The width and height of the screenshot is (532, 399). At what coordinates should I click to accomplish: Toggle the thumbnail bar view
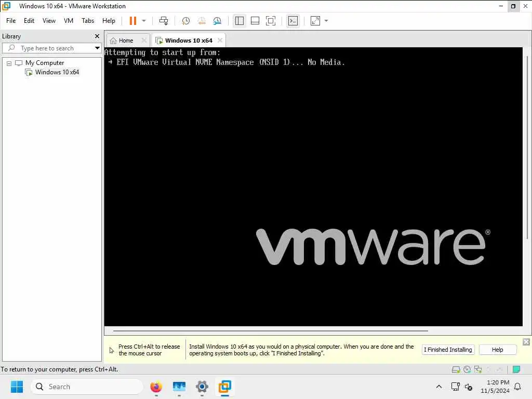(x=255, y=21)
